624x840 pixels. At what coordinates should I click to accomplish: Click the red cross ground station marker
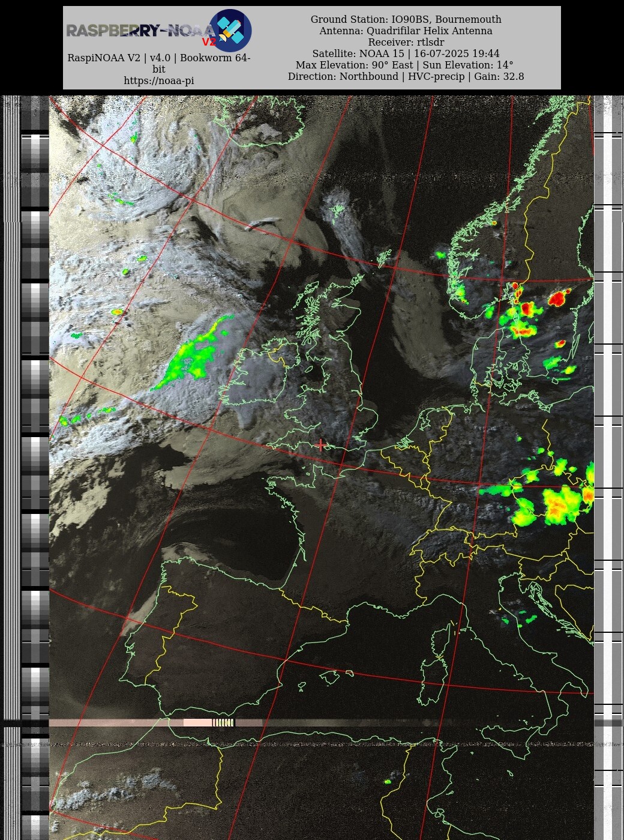point(321,445)
